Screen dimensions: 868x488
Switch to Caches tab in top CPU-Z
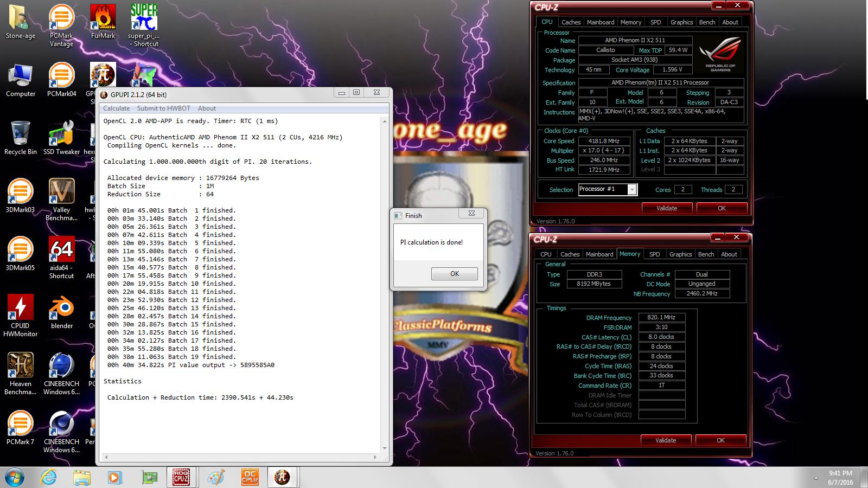571,22
